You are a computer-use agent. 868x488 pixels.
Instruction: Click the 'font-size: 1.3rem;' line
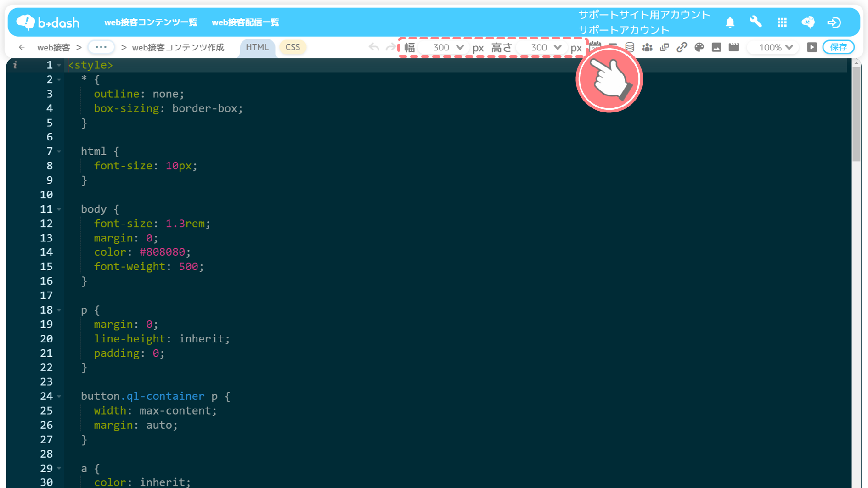pyautogui.click(x=152, y=224)
